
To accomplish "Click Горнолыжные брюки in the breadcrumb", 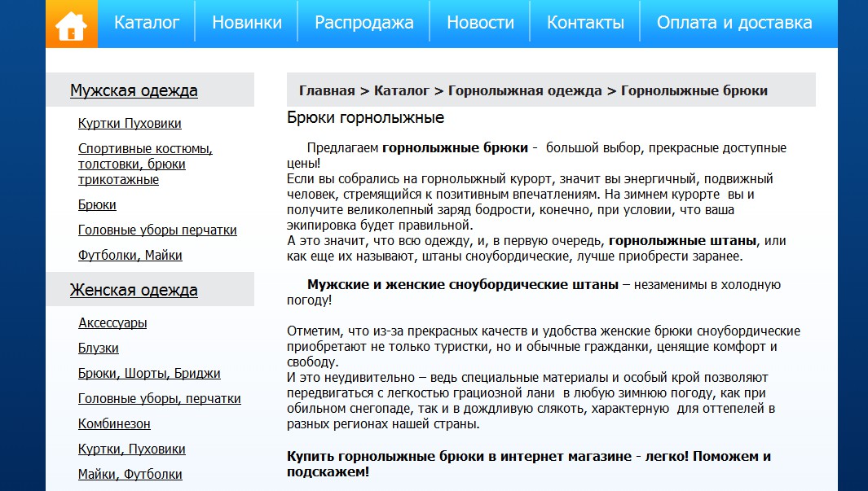I will pos(694,90).
